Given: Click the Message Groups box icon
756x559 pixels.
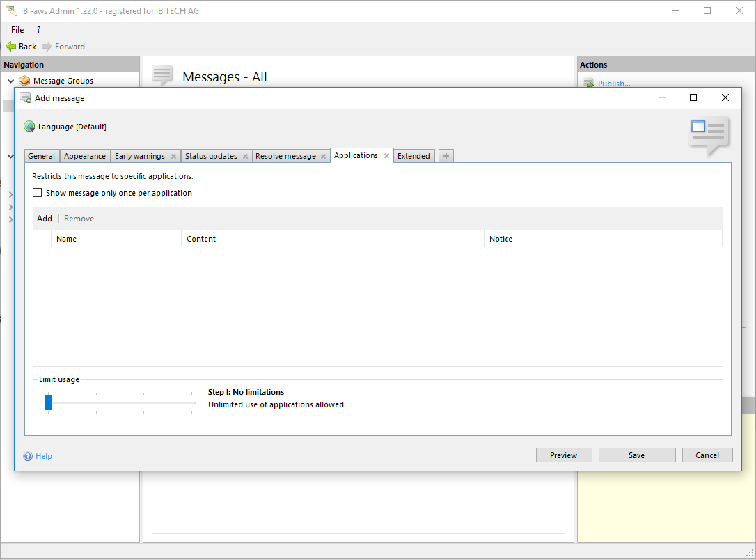Looking at the screenshot, I should tap(25, 81).
